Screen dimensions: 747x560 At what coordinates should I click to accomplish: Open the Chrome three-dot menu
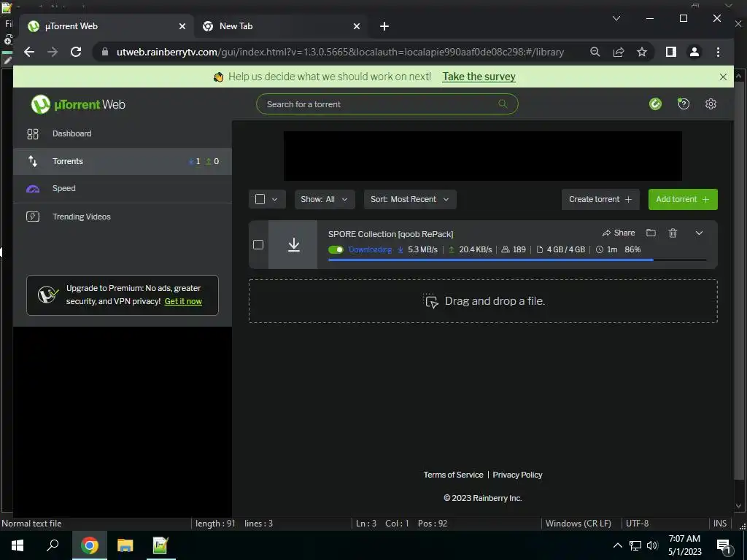[718, 52]
